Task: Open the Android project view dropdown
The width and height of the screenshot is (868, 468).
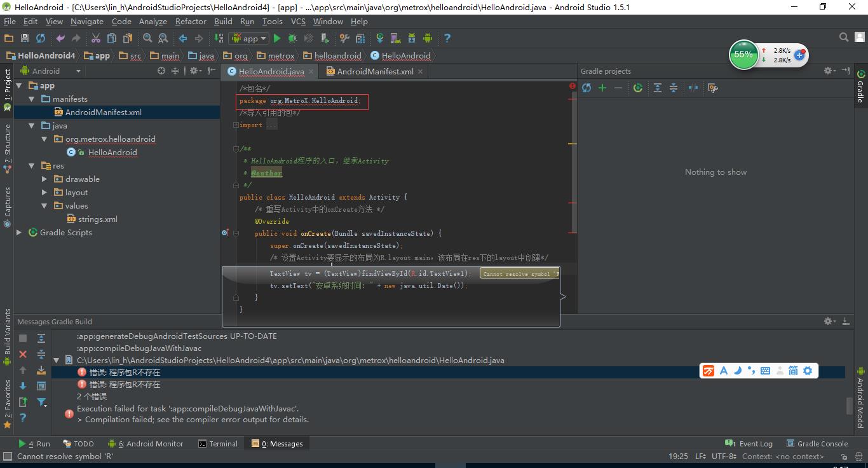Action: 51,71
